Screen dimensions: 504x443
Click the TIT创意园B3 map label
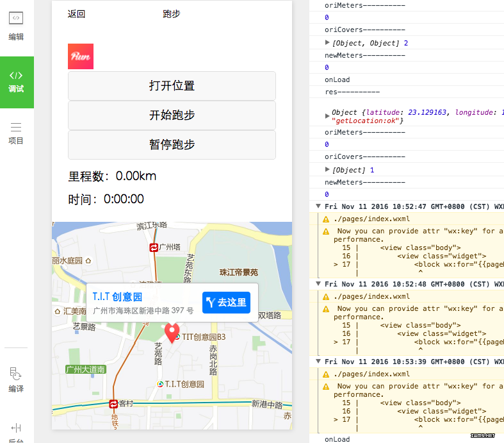[204, 337]
